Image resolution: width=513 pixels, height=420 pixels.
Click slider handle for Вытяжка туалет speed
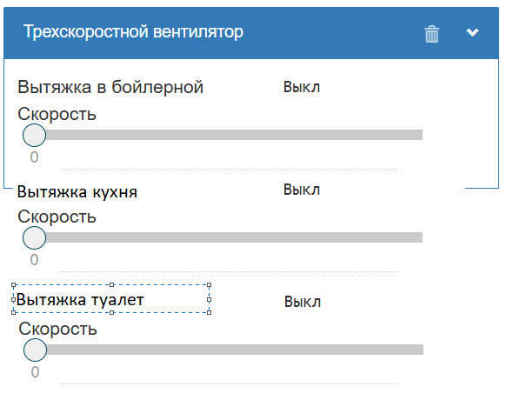(36, 350)
